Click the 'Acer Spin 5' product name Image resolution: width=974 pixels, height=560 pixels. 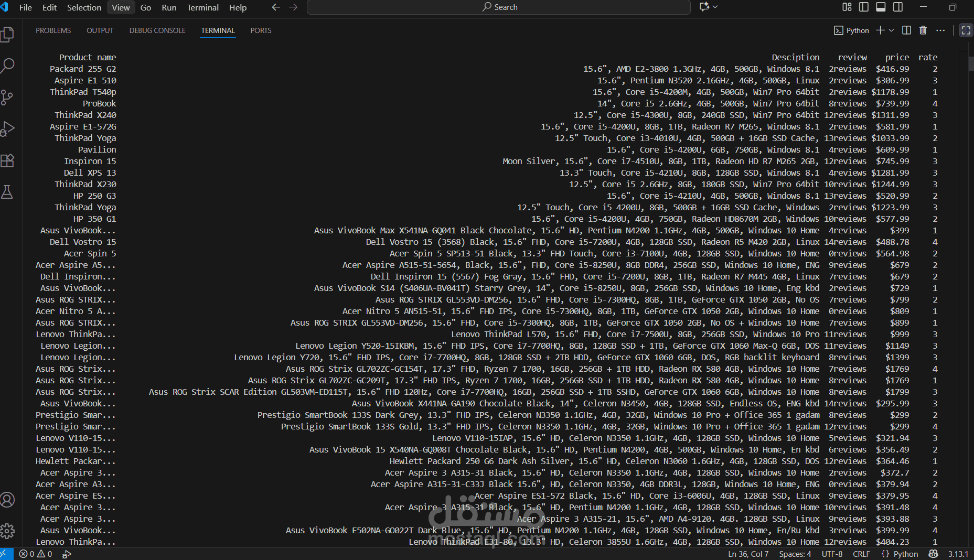(x=90, y=254)
